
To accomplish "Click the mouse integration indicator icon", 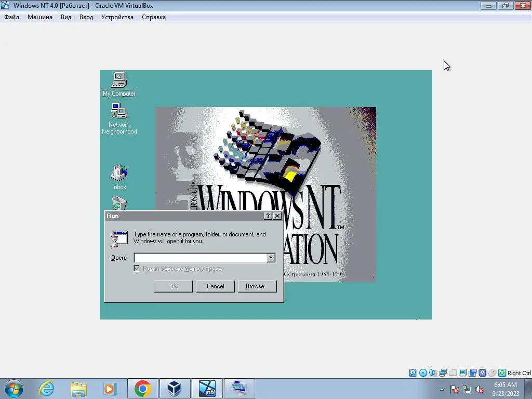I will (492, 373).
